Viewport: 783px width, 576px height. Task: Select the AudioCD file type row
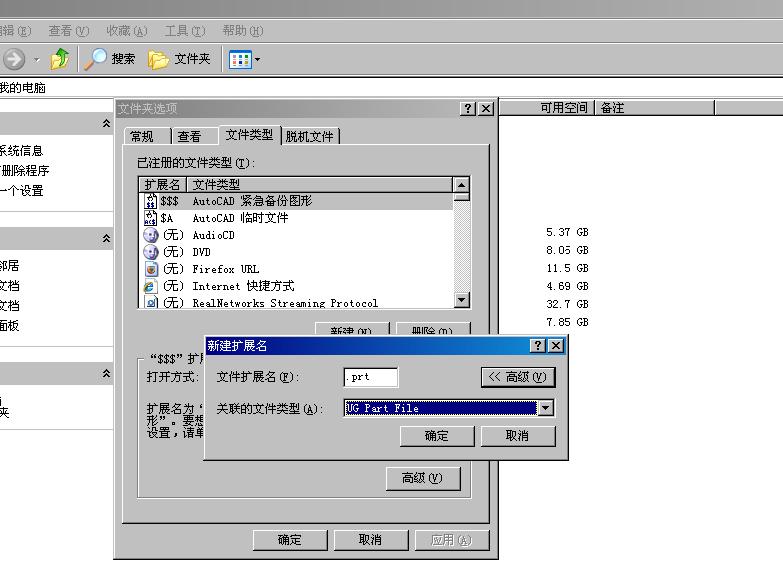coord(296,235)
